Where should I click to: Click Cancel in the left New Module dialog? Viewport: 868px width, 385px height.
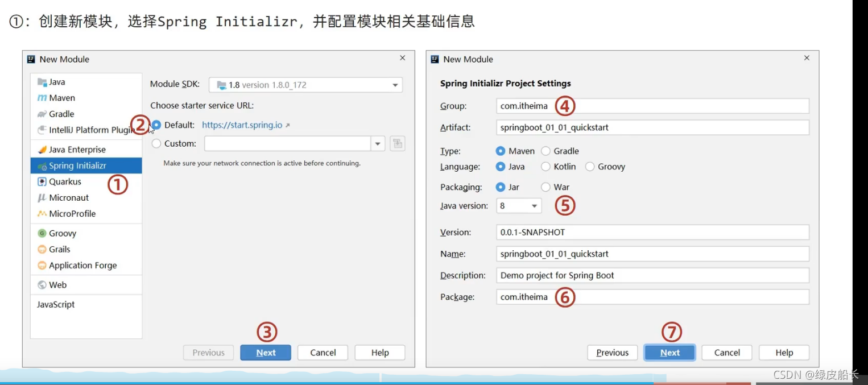323,353
